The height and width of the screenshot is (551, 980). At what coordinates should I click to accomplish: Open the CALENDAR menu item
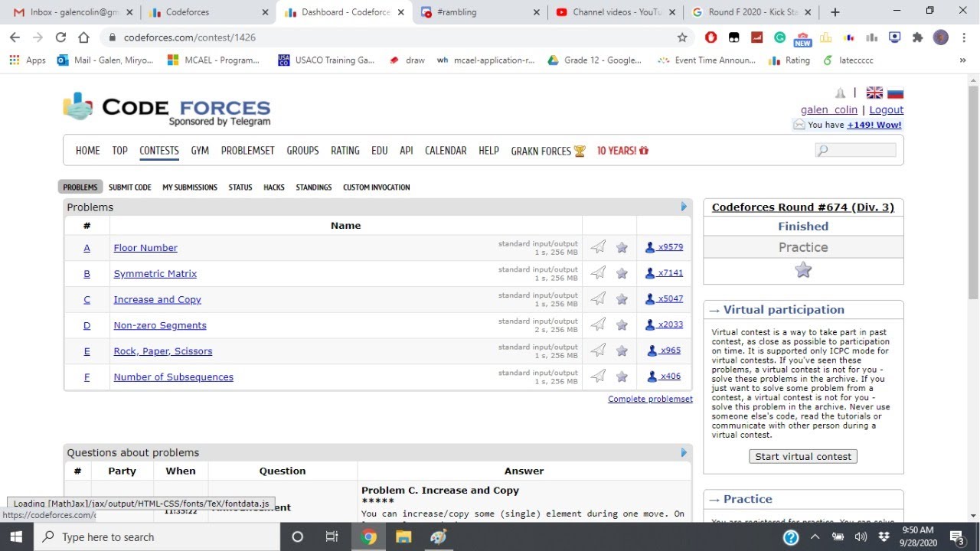click(446, 151)
